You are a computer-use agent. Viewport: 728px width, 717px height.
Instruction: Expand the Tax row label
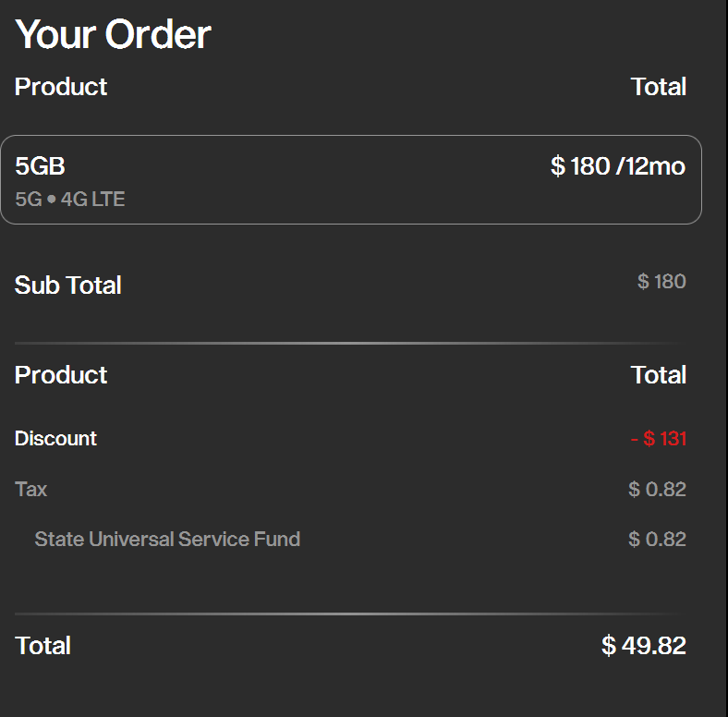coord(31,490)
